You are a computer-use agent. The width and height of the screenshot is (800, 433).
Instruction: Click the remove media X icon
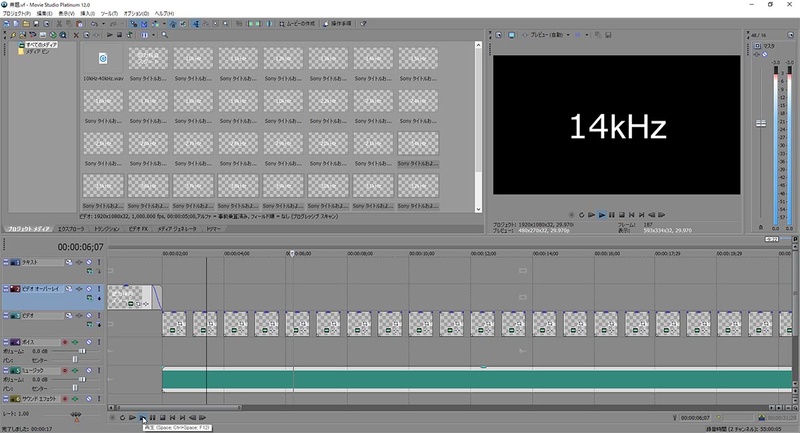point(76,35)
